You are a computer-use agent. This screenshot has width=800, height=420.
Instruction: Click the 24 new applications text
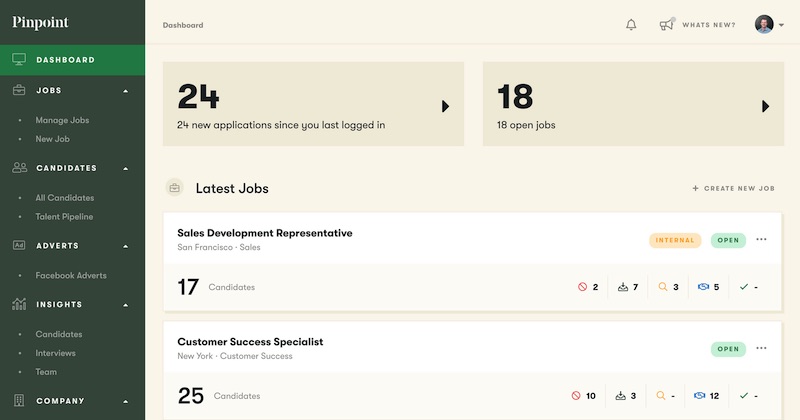pos(281,125)
